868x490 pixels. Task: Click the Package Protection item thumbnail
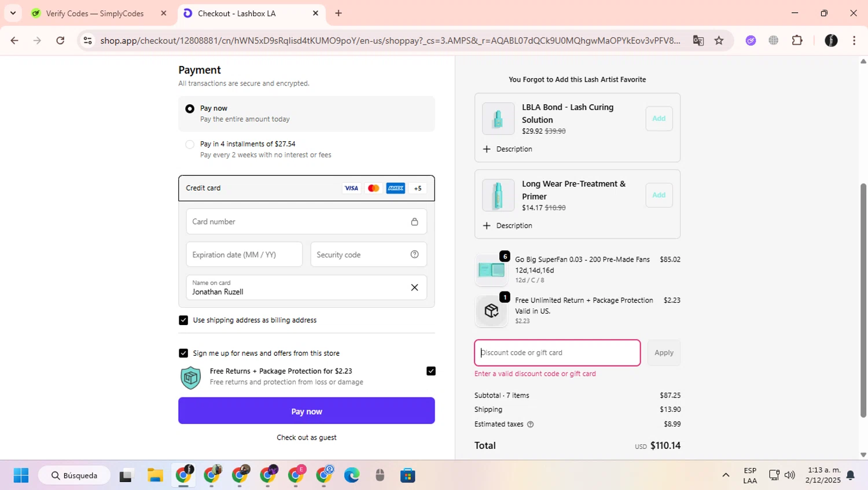pos(492,311)
